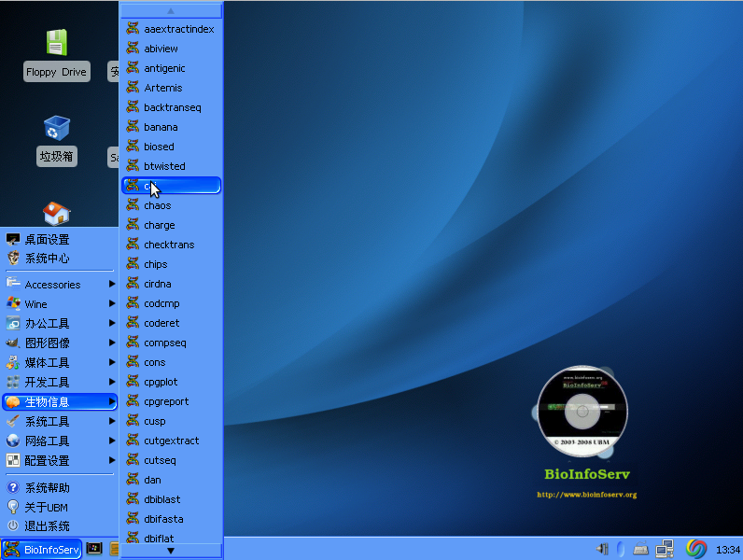The width and height of the screenshot is (743, 560).
Task: Click the checktrans entry icon
Action: [x=133, y=244]
